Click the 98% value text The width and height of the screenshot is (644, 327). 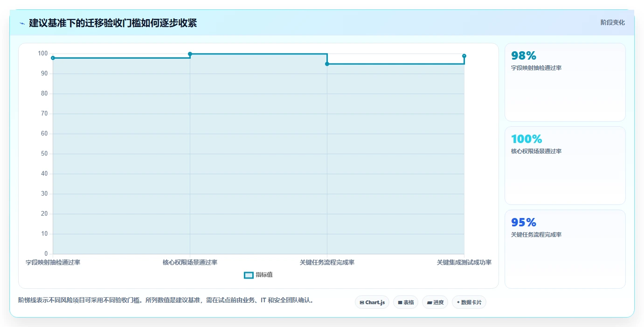[524, 56]
